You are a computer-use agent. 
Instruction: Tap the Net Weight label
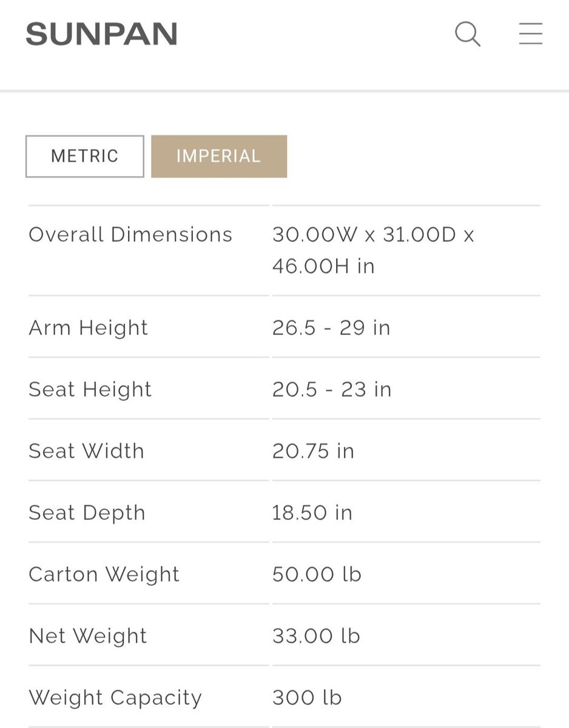point(88,636)
